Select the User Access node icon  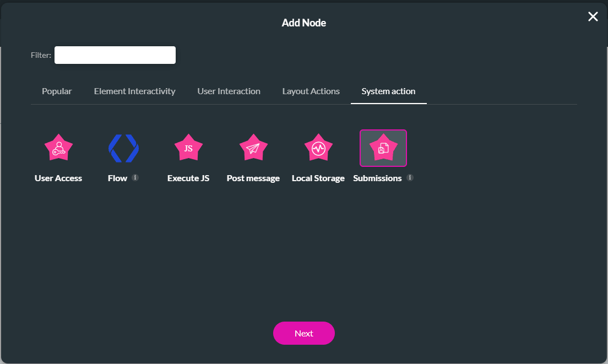pos(58,148)
